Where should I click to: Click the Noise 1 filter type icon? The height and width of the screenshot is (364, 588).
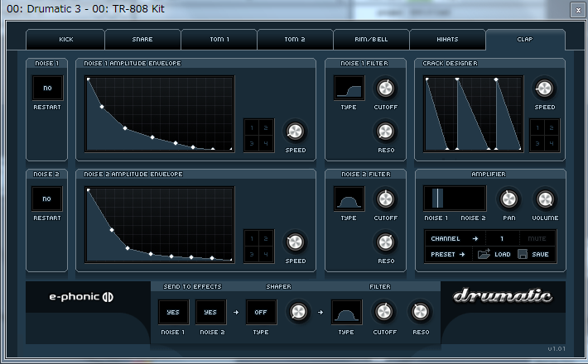(349, 88)
